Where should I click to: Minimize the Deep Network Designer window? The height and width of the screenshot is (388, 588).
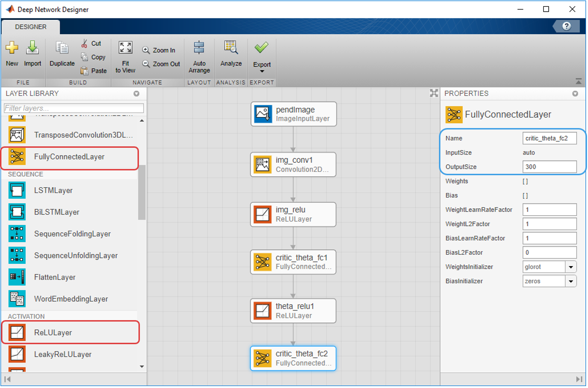(520, 9)
